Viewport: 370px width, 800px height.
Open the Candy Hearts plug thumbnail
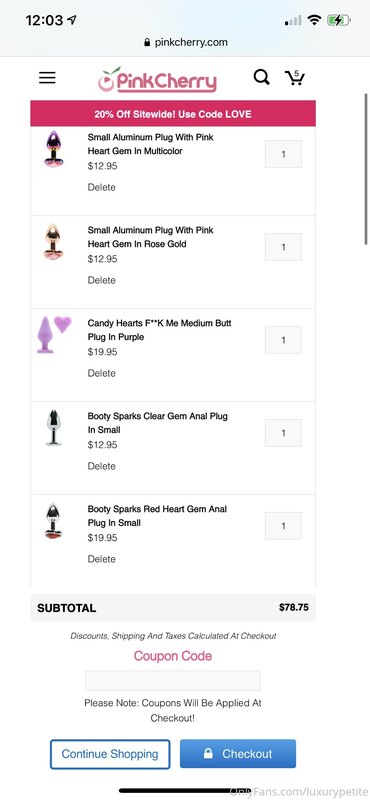pyautogui.click(x=54, y=334)
